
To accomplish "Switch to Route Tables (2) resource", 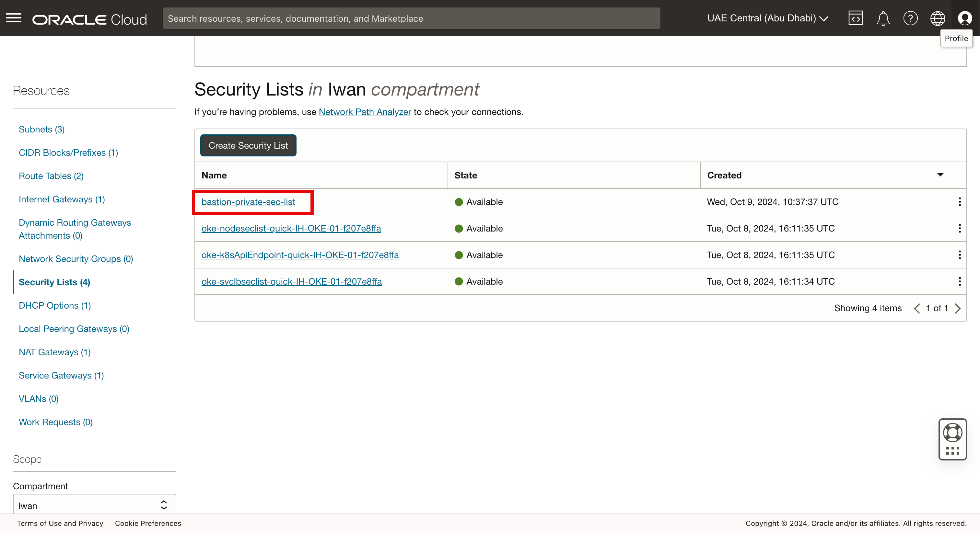I will [51, 176].
